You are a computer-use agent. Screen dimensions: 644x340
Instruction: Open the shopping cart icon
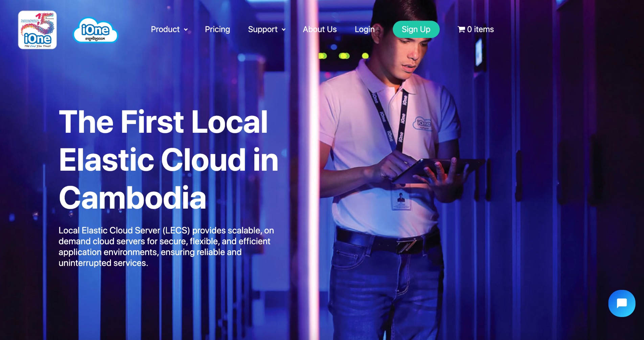point(461,29)
